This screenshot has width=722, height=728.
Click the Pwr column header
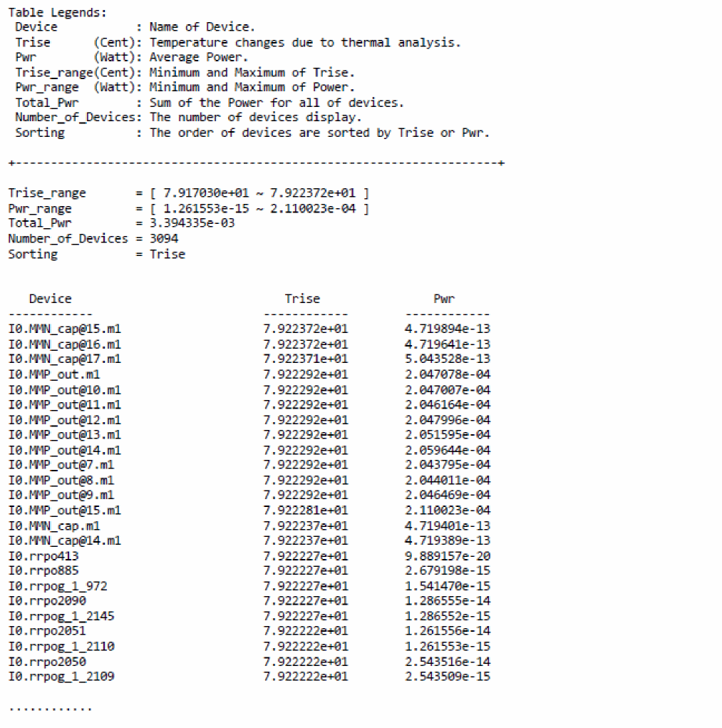point(443,299)
